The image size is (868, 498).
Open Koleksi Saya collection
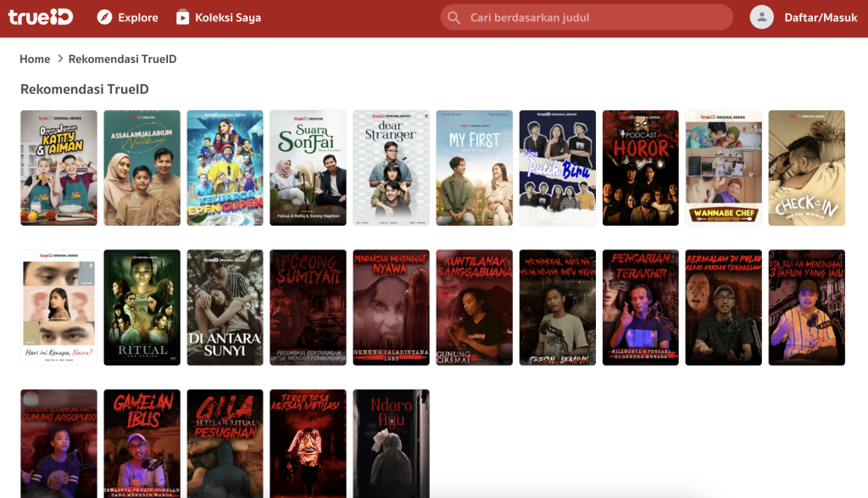click(x=219, y=18)
